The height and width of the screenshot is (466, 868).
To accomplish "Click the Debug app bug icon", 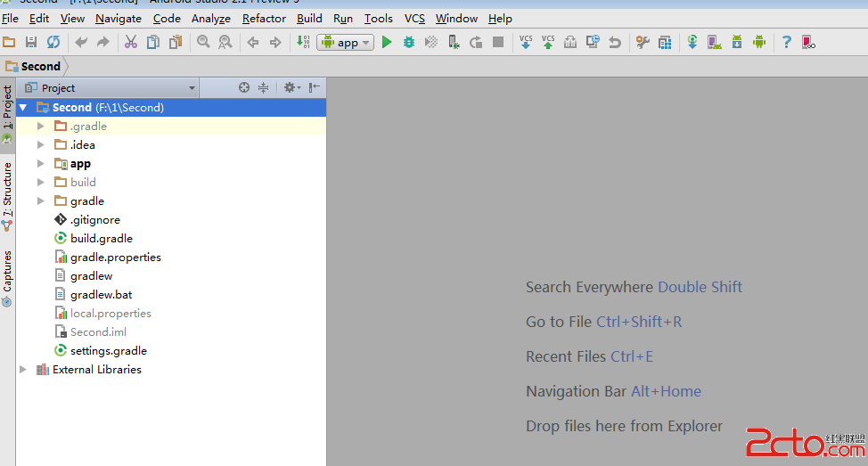I will (409, 42).
